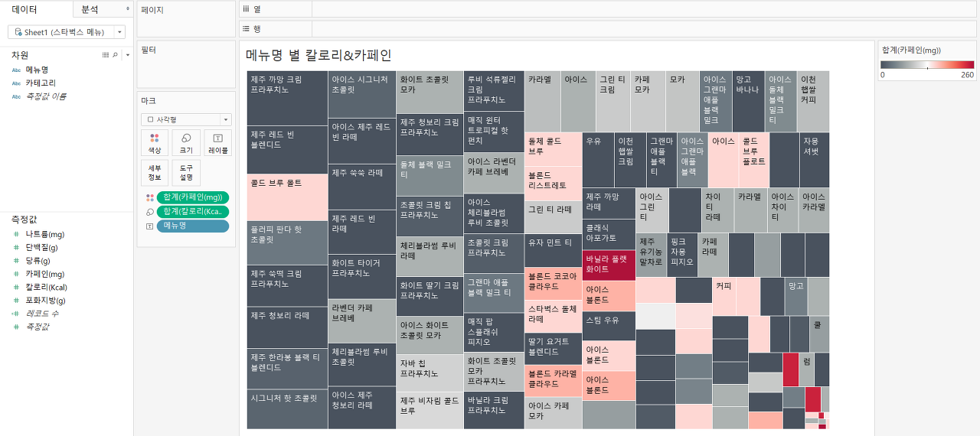
Task: Select the 측정값 이름 dimension field
Action: click(x=46, y=96)
